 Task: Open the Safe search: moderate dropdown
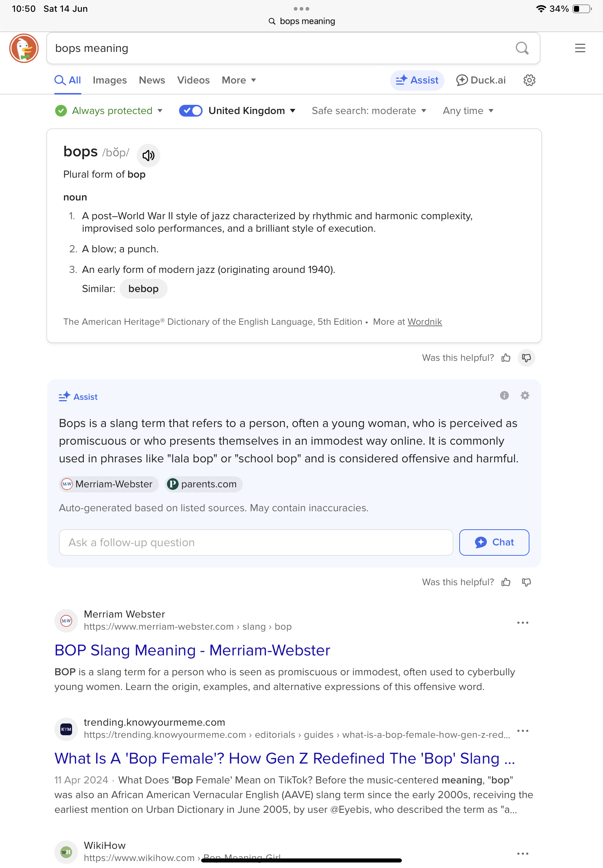[368, 111]
